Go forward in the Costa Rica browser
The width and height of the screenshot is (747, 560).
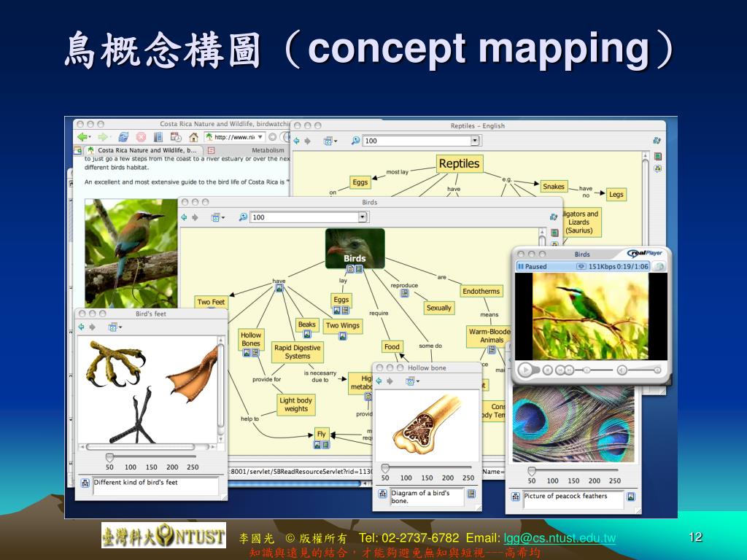102,137
